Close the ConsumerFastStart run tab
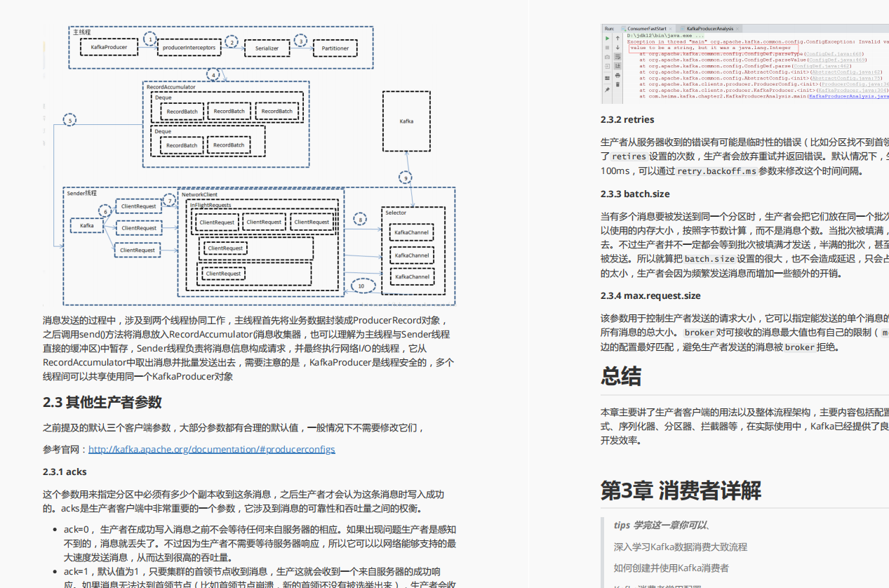Screen dimensions: 889x588 [671, 29]
